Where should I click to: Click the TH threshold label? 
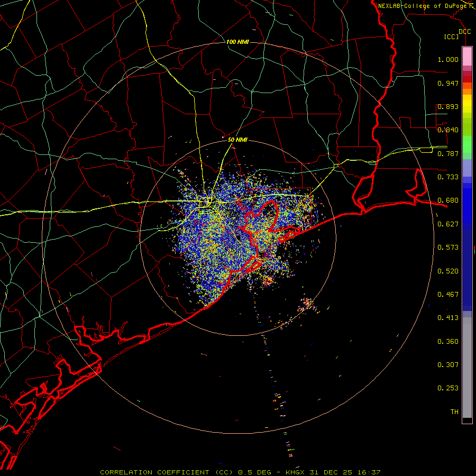454,412
